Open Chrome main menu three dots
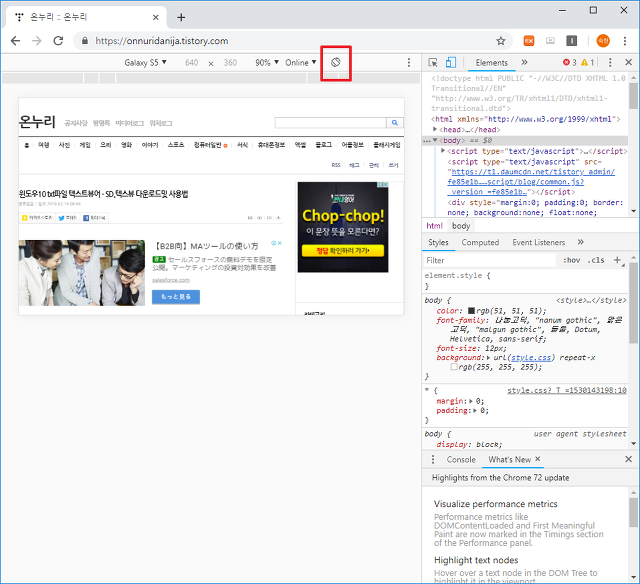Viewport: 640px width, 584px height. [625, 41]
